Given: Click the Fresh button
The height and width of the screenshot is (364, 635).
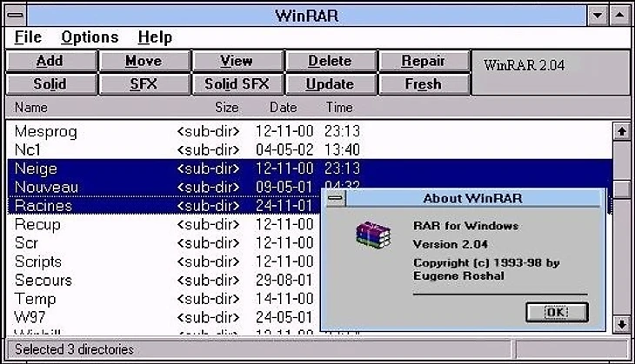Looking at the screenshot, I should (x=424, y=84).
